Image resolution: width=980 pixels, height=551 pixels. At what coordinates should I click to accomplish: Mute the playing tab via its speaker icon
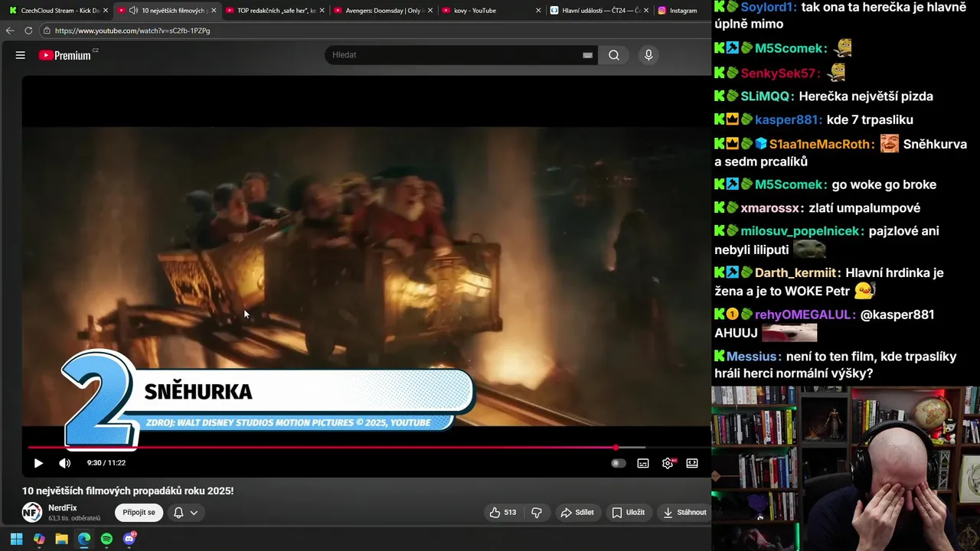point(134,11)
